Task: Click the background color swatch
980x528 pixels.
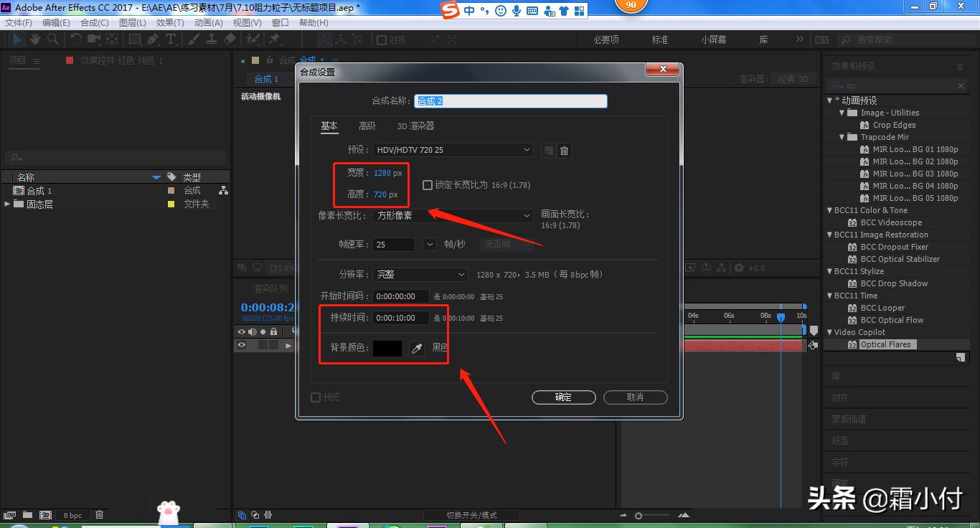Action: pyautogui.click(x=387, y=348)
